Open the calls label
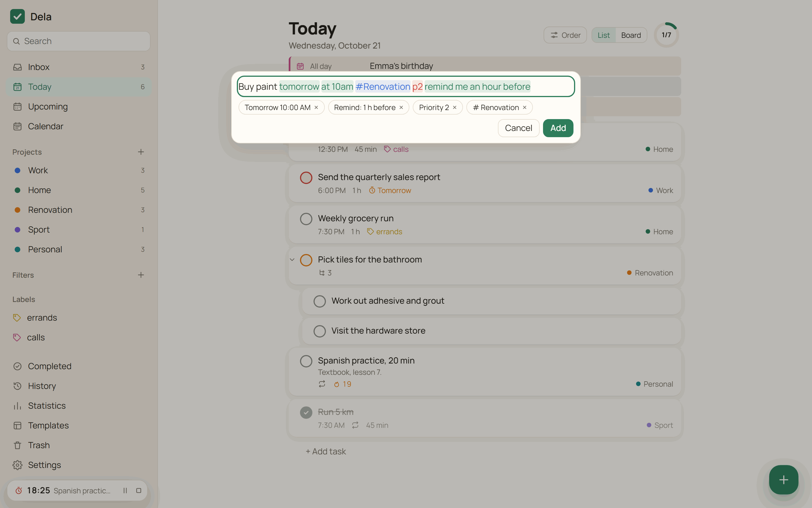Screen dimensions: 812x508 pyautogui.click(x=78, y=337)
